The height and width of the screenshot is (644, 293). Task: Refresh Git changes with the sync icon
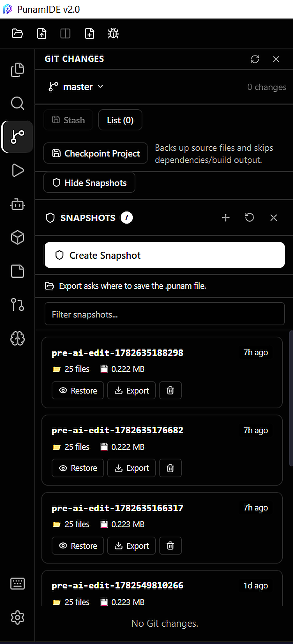pos(255,59)
